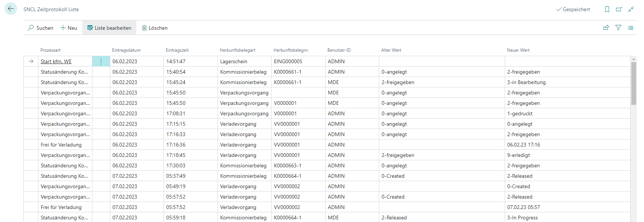This screenshot has width=644, height=222.
Task: Click the Löschen delete button
Action: (x=155, y=28)
